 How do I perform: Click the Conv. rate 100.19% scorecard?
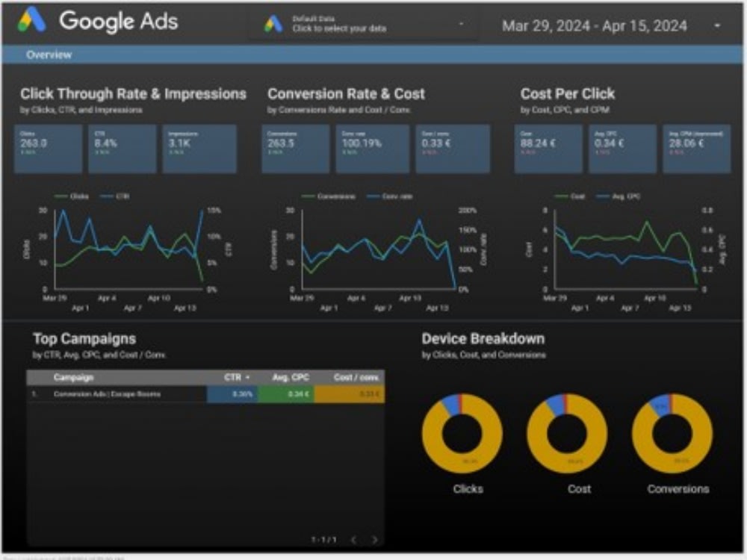[372, 149]
